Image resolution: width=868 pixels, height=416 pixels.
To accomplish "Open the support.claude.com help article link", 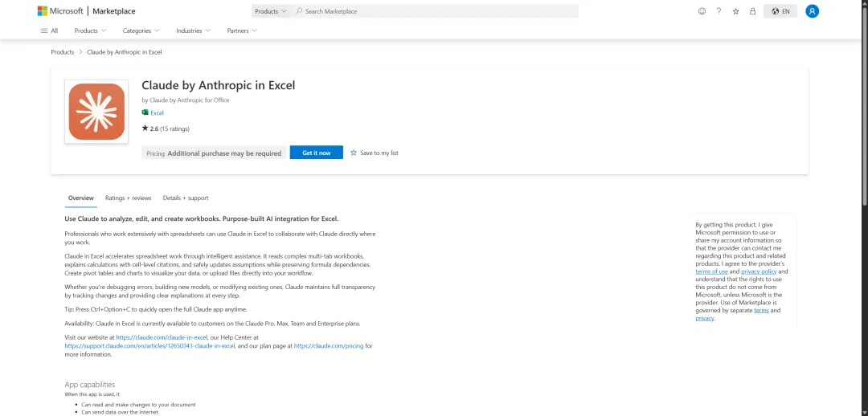I will (150, 346).
